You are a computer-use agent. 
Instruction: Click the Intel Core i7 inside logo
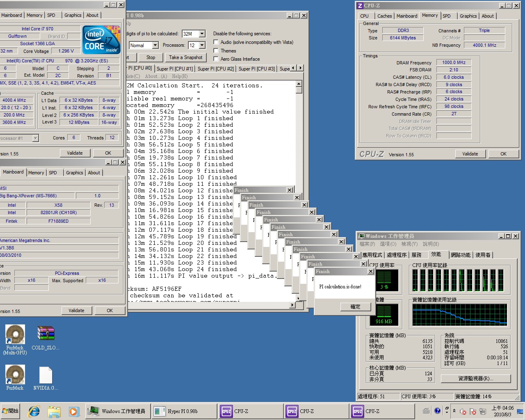click(101, 40)
